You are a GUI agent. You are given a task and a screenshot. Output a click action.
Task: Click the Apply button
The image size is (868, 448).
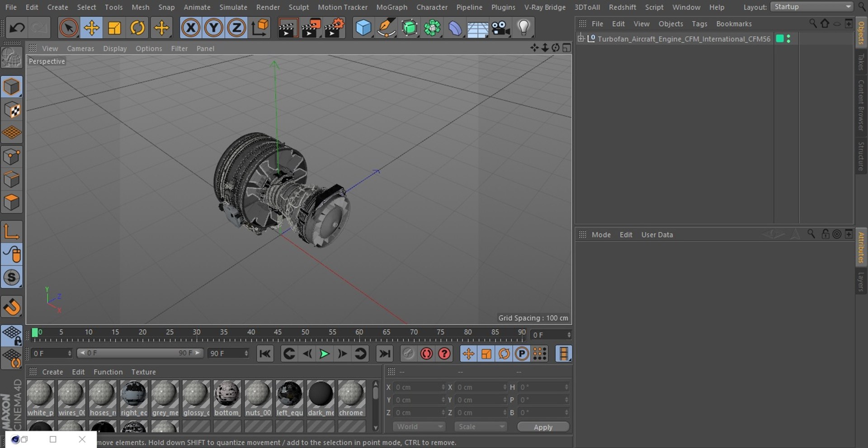(543, 427)
